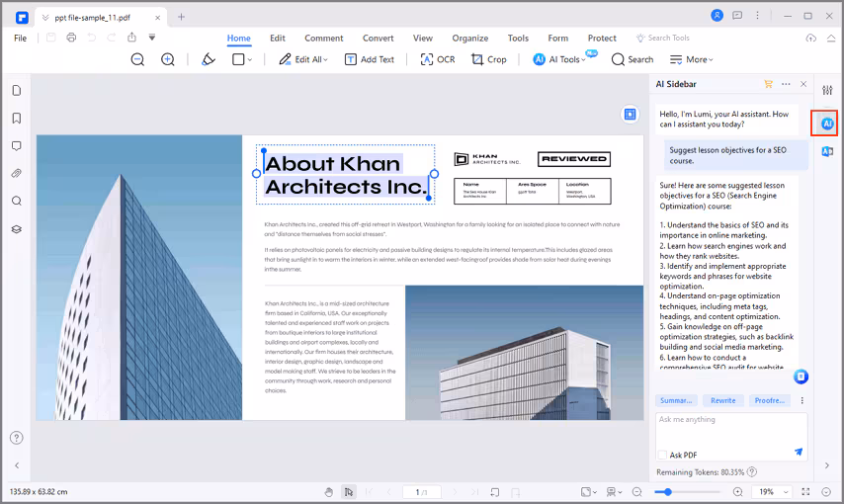844x504 pixels.
Task: Enable the Ask PDF checkbox
Action: pos(662,455)
